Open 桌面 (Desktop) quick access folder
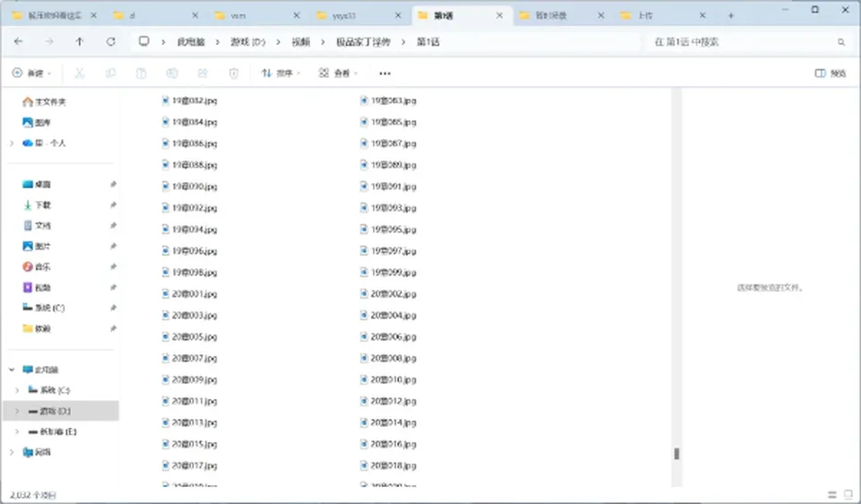This screenshot has width=861, height=504. pos(36,185)
